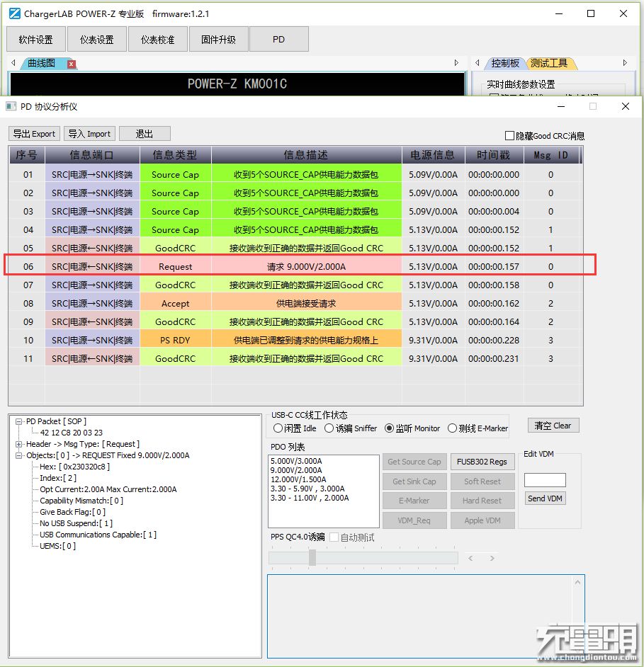The width and height of the screenshot is (644, 667).
Task: Click the PPS QC4.0 voltage slider handle
Action: [312, 557]
